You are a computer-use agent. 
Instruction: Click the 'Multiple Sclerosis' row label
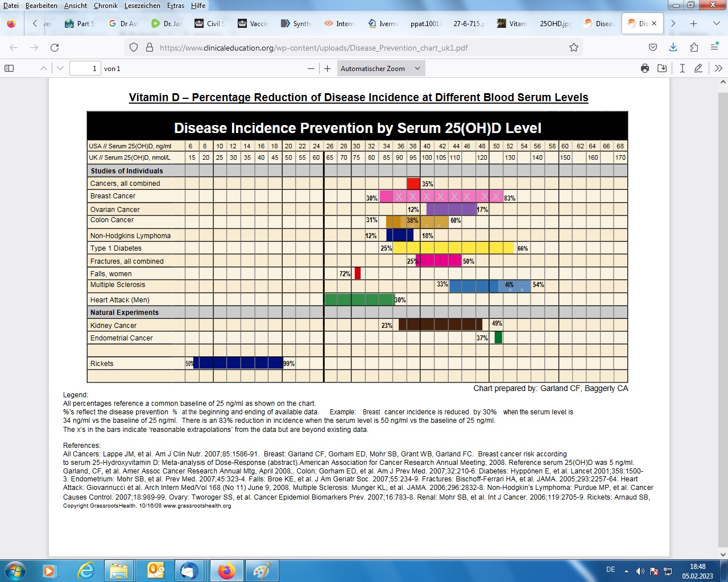118,285
